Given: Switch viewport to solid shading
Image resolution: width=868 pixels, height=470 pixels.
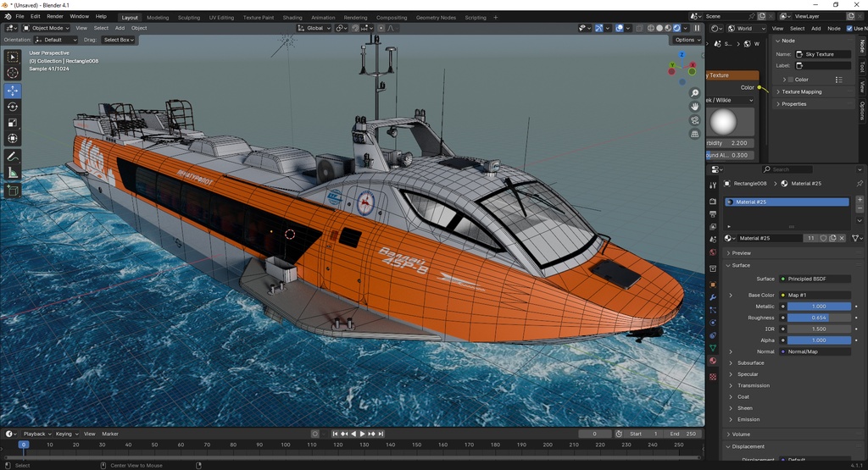Looking at the screenshot, I should point(659,28).
